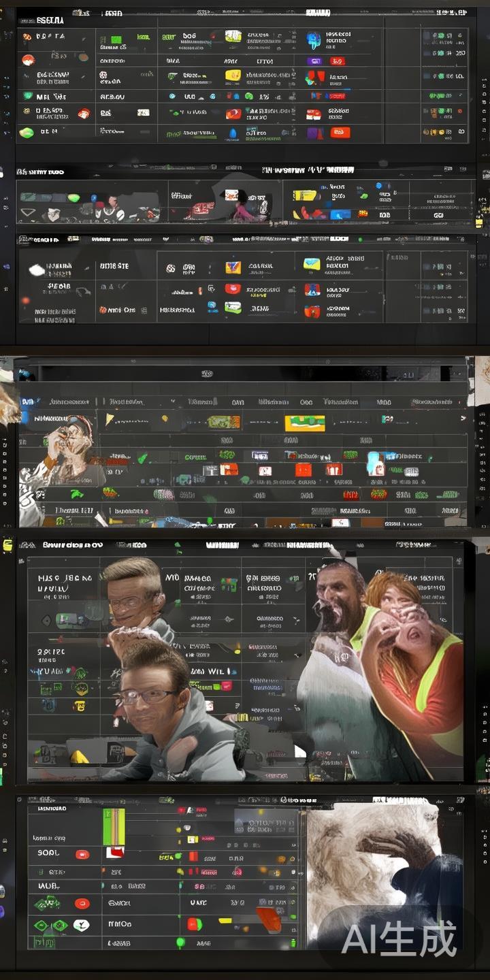Expand the downward triangle in the second panel
Viewport: 490px width, 980px height.
click(x=29, y=213)
